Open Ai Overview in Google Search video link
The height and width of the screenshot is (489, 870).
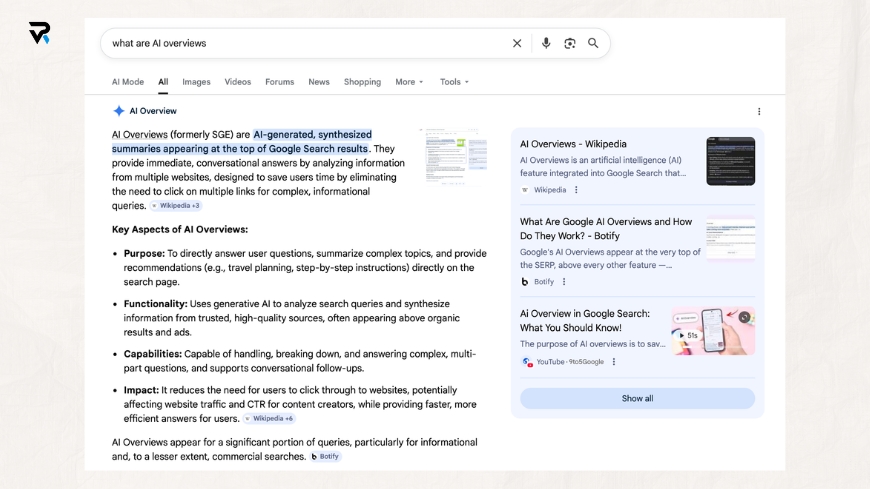pos(585,321)
